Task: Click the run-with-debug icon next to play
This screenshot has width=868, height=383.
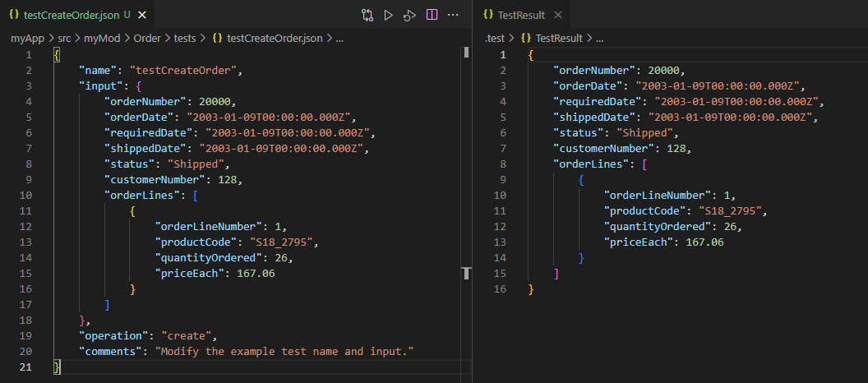Action: [409, 16]
